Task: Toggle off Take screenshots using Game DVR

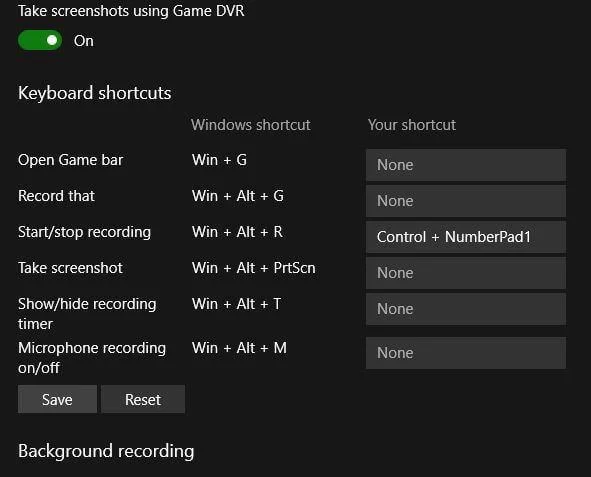Action: [40, 40]
